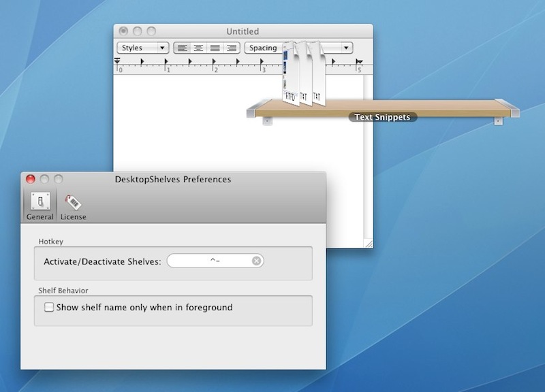Select the first document on the shelf

point(290,75)
